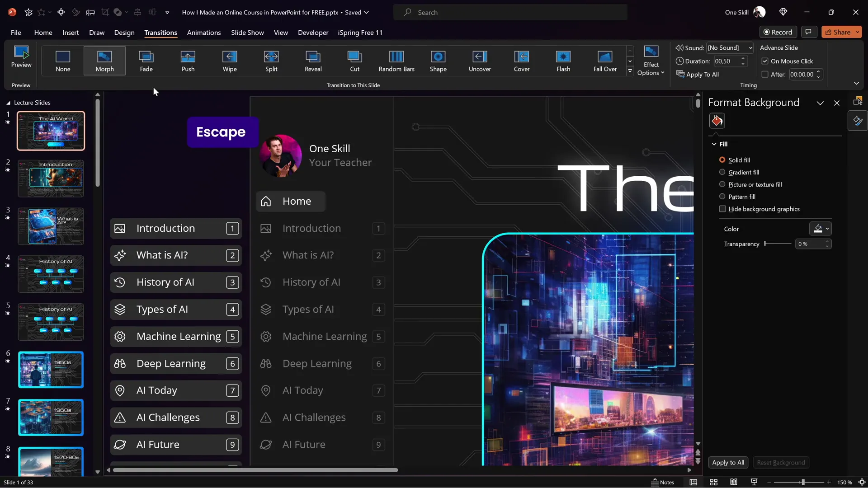Select slide 4 thumbnail in the pane
Viewport: 868px width, 488px height.
(51, 274)
